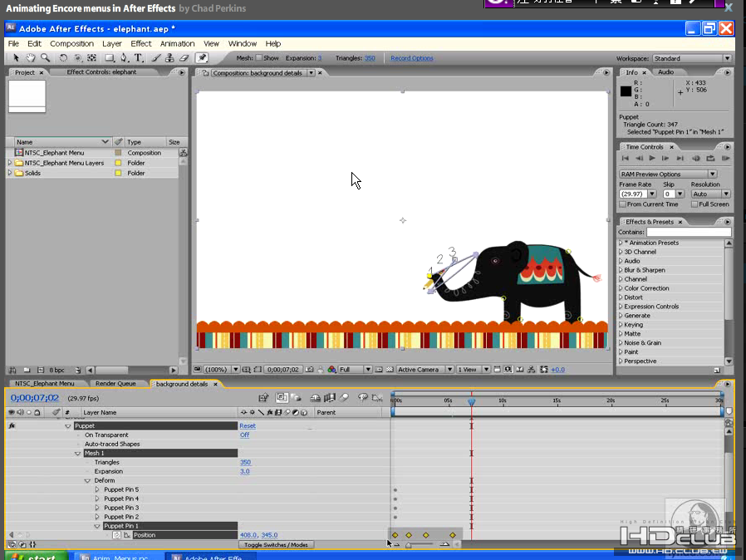Image resolution: width=746 pixels, height=560 pixels.
Task: Switch to the Render Queue tab
Action: (115, 384)
